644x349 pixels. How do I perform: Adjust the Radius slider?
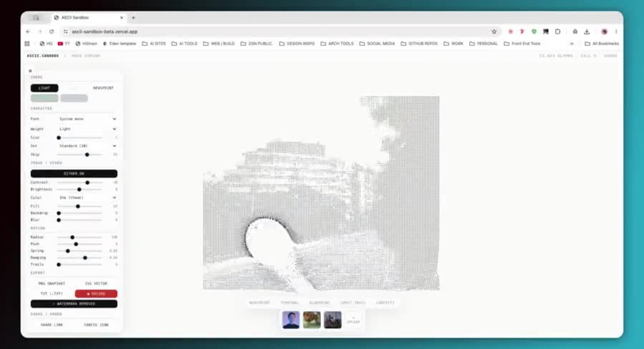pyautogui.click(x=79, y=237)
